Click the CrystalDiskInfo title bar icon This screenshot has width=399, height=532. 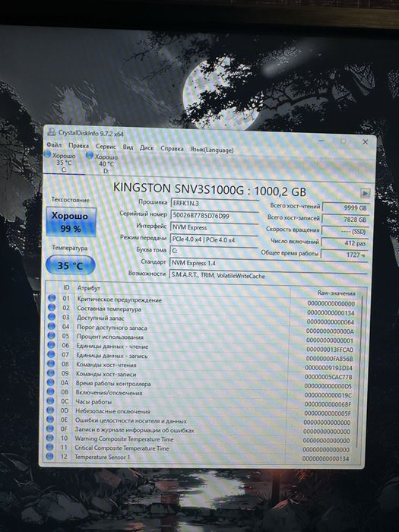pos(51,131)
